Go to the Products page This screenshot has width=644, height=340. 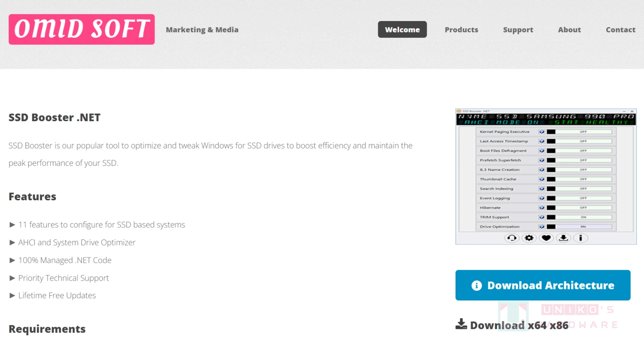click(x=462, y=30)
